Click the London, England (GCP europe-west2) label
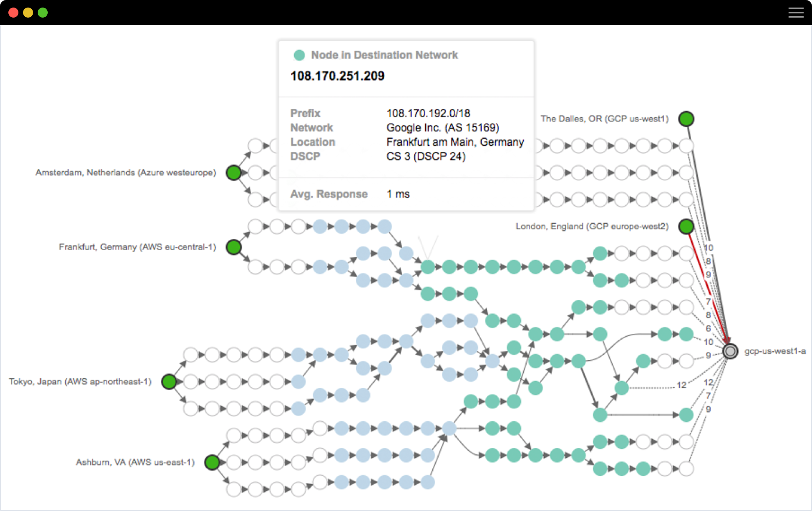Image resolution: width=812 pixels, height=511 pixels. click(x=592, y=227)
